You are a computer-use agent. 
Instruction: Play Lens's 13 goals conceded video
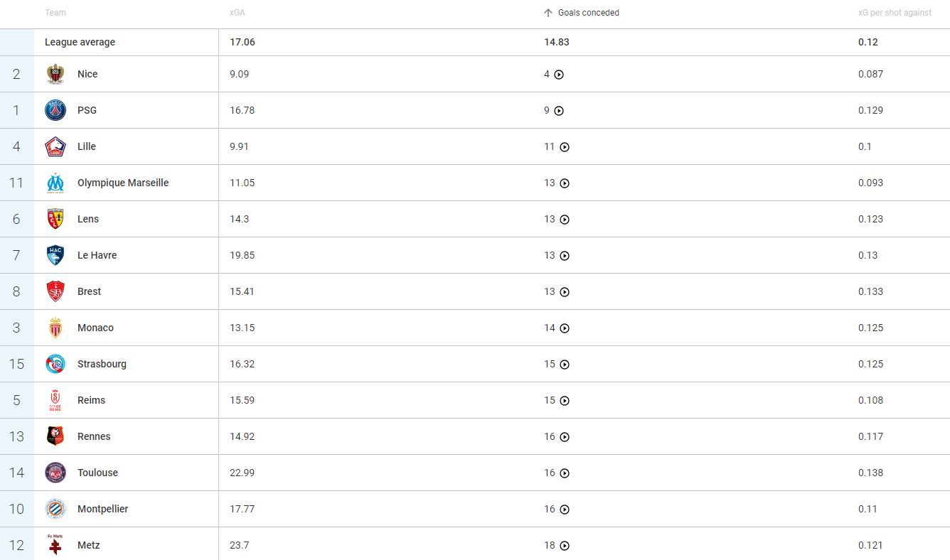(x=565, y=220)
